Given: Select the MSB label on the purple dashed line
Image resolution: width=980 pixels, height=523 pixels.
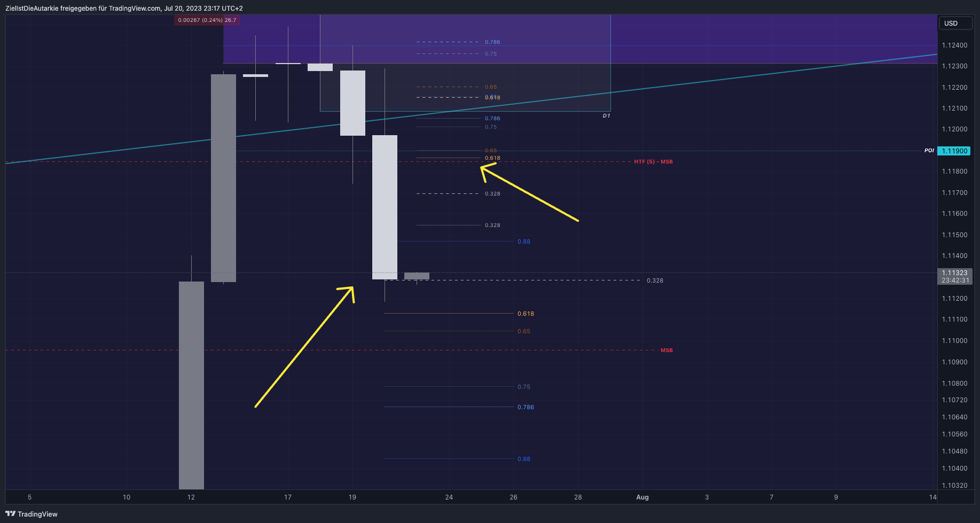Looking at the screenshot, I should coord(667,350).
